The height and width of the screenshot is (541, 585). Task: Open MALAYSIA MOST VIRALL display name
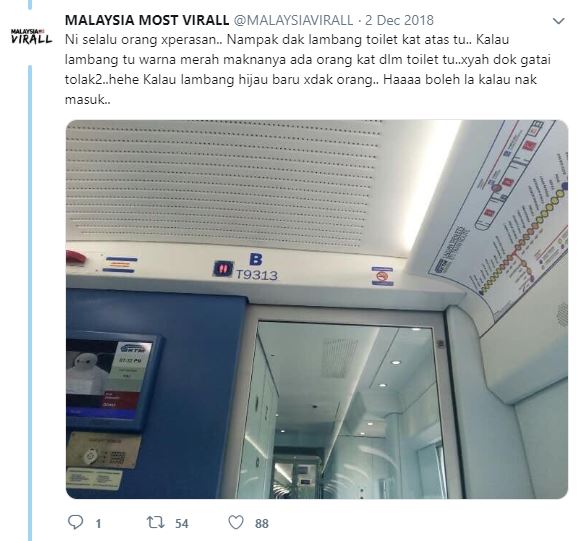pyautogui.click(x=147, y=20)
